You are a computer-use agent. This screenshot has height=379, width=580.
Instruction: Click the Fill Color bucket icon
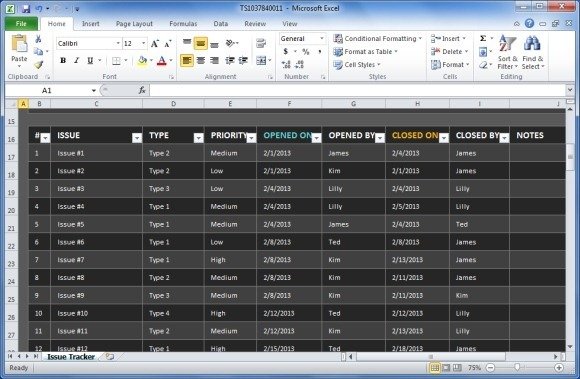tap(142, 61)
